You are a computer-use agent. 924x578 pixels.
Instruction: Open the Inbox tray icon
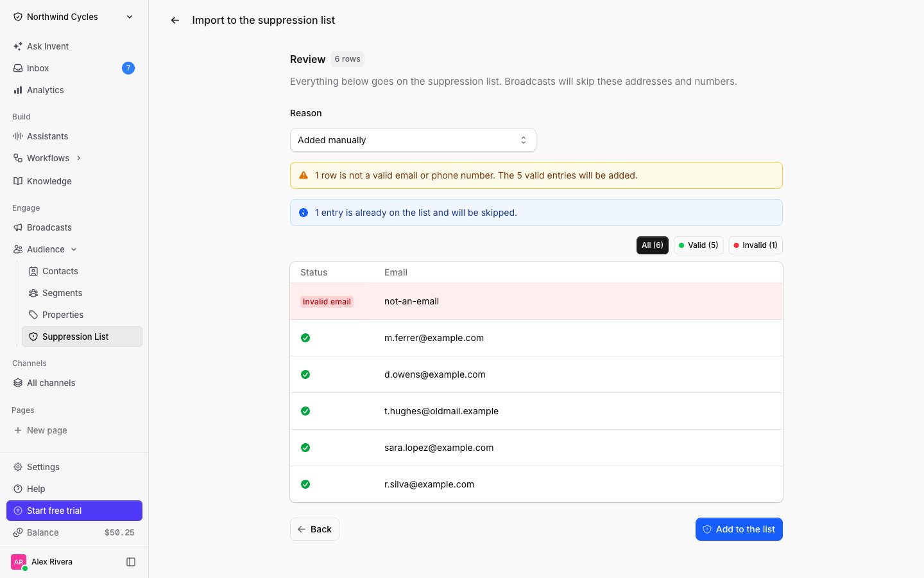click(x=18, y=68)
